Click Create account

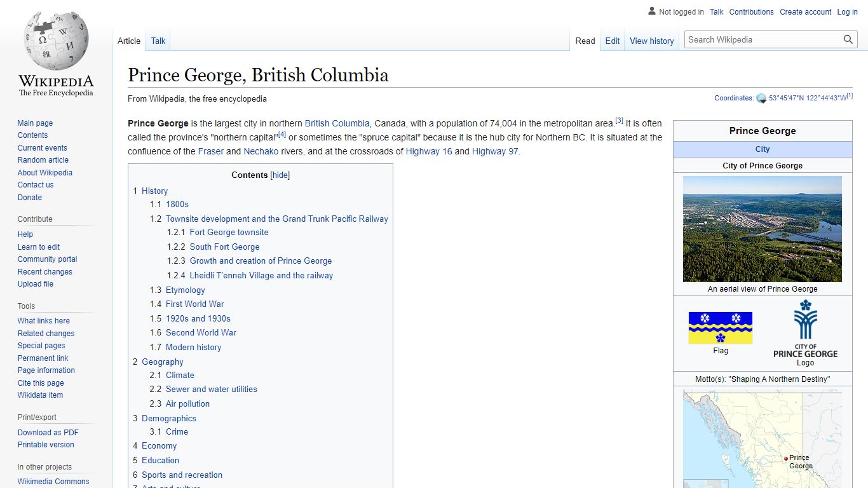click(806, 11)
